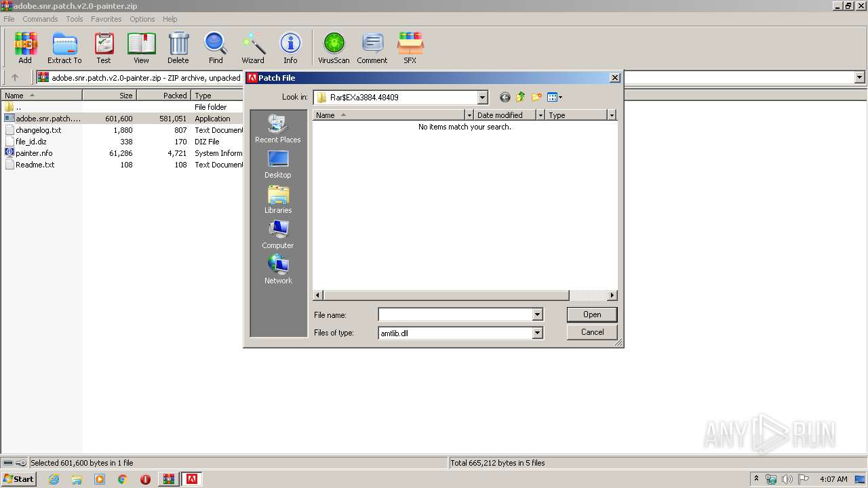Viewport: 868px width, 488px height.
Task: Click the Cancel button in dialog
Action: coord(592,332)
